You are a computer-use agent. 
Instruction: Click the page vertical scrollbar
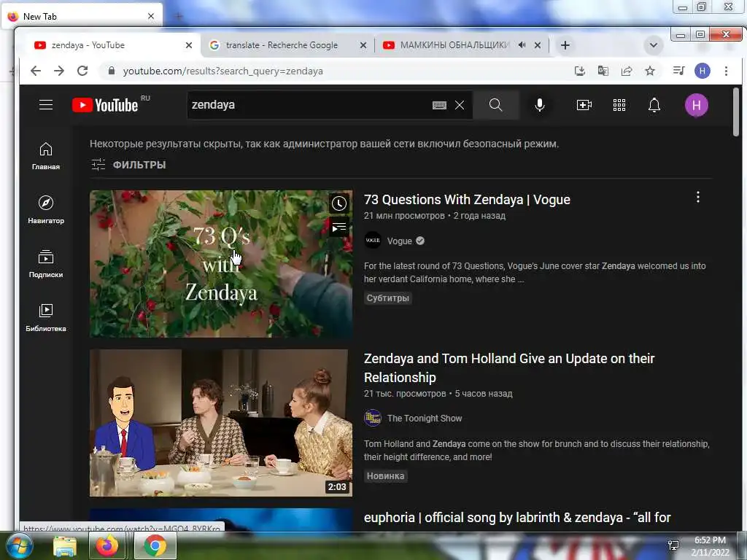736,112
